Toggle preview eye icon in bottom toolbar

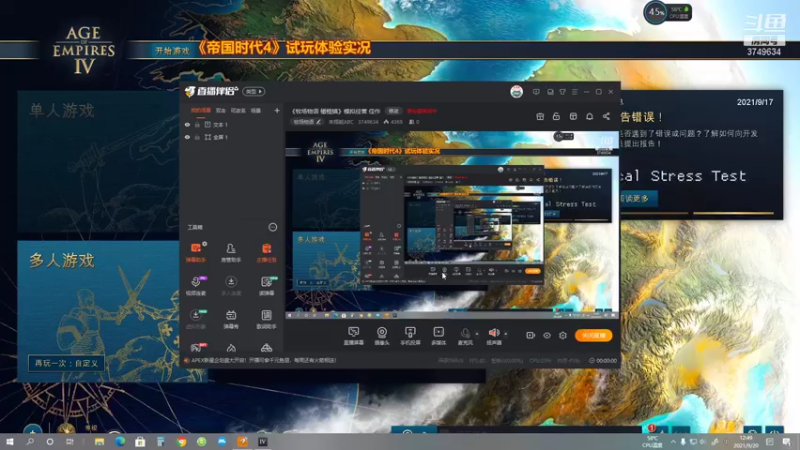(546, 335)
